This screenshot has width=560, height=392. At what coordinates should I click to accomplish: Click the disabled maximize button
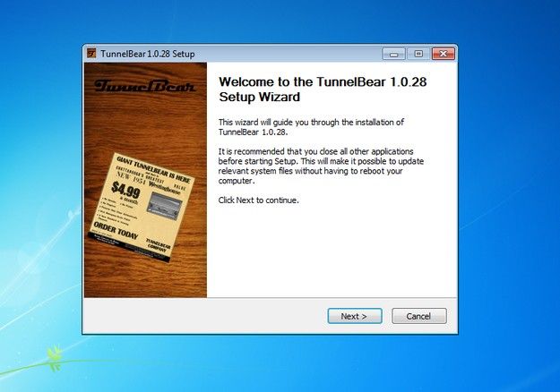(418, 54)
